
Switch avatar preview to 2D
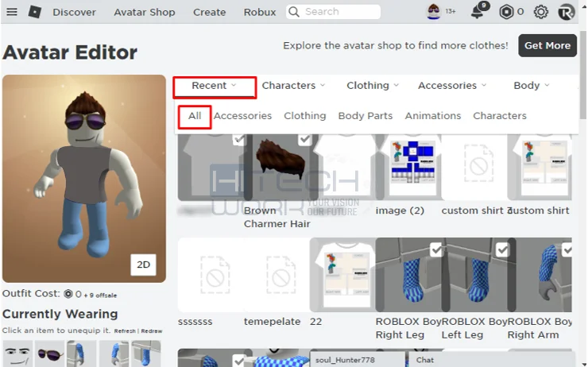pyautogui.click(x=143, y=265)
